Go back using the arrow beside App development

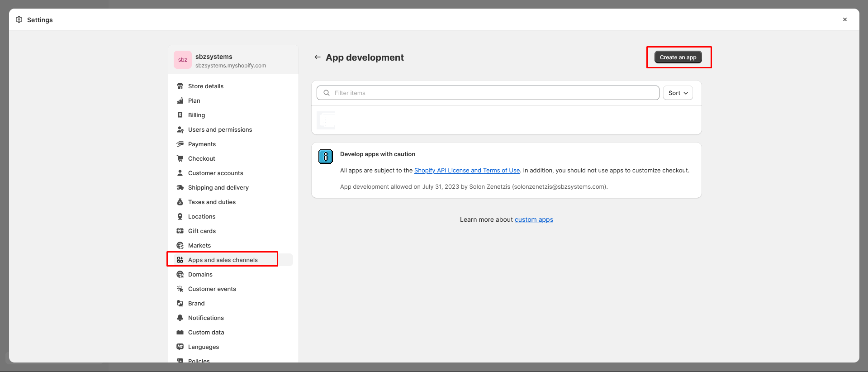(318, 57)
